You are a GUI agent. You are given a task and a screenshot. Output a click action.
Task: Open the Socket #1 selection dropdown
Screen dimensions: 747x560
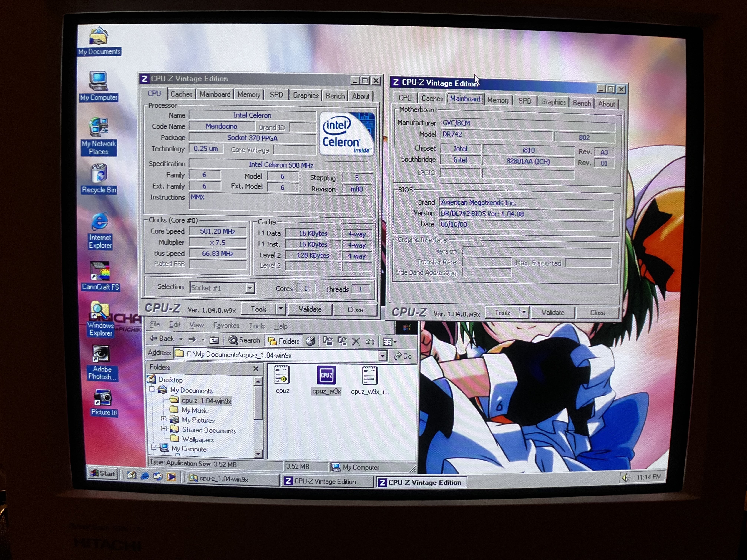click(x=250, y=288)
